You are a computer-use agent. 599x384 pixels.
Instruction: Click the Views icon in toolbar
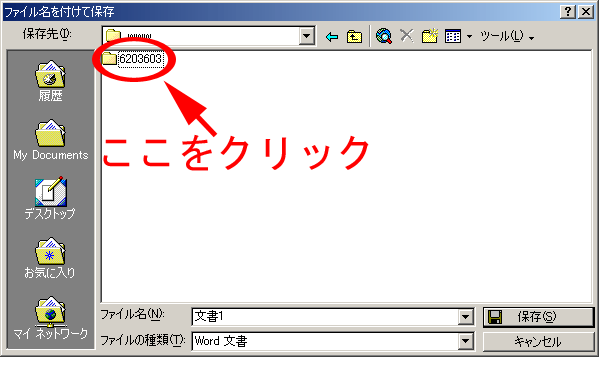(453, 37)
